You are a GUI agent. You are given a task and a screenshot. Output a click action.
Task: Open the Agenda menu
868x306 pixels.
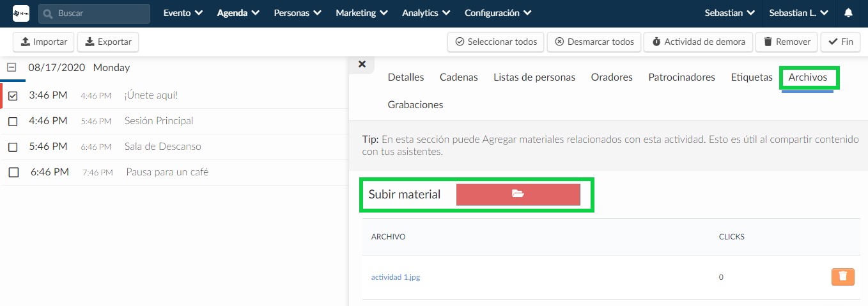[x=238, y=13]
